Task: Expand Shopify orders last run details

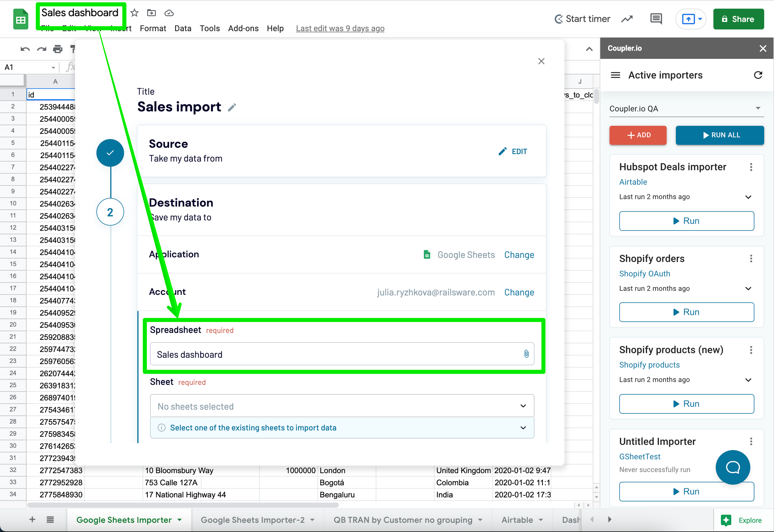Action: pyautogui.click(x=748, y=289)
